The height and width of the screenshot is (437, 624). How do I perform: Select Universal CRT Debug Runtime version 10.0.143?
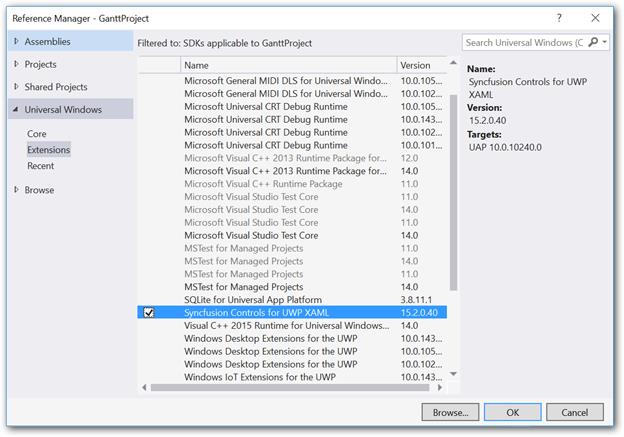click(292, 119)
